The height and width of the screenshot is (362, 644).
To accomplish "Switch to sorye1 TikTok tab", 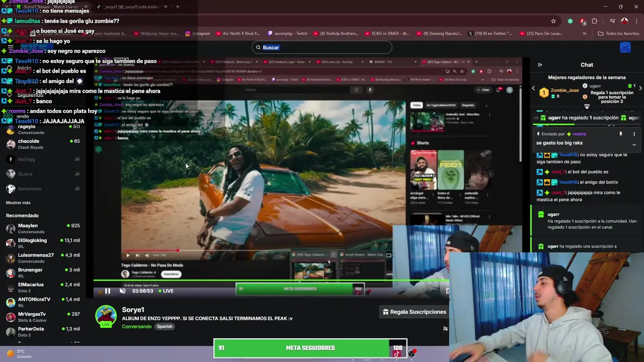I will (132, 7).
